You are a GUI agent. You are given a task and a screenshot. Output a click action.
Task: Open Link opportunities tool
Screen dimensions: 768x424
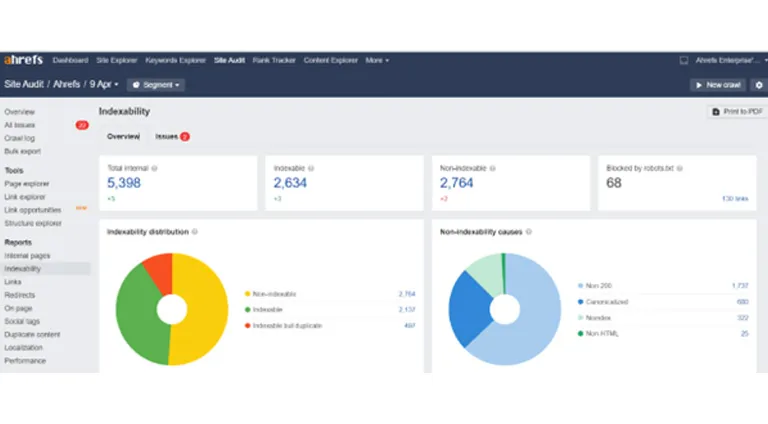point(33,211)
